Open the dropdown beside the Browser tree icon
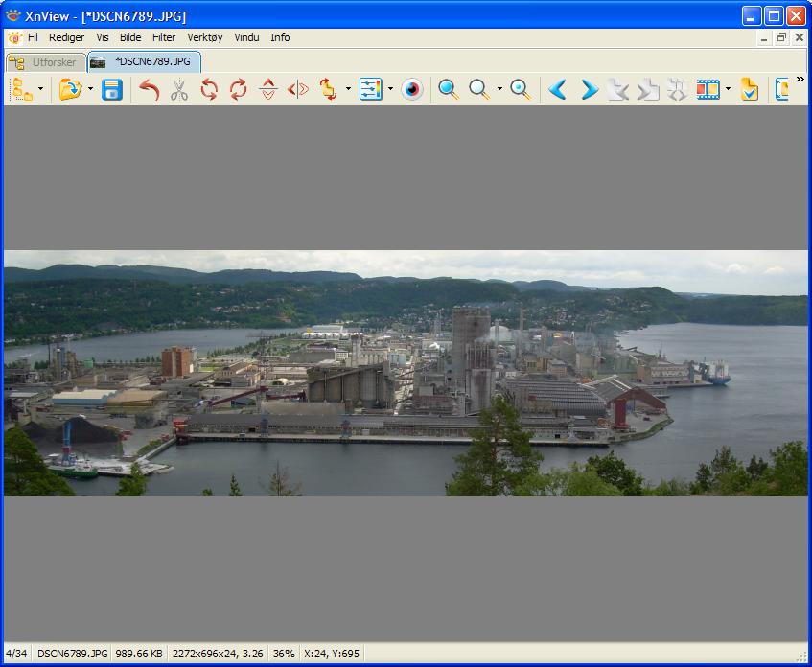This screenshot has height=667, width=812. coord(40,89)
